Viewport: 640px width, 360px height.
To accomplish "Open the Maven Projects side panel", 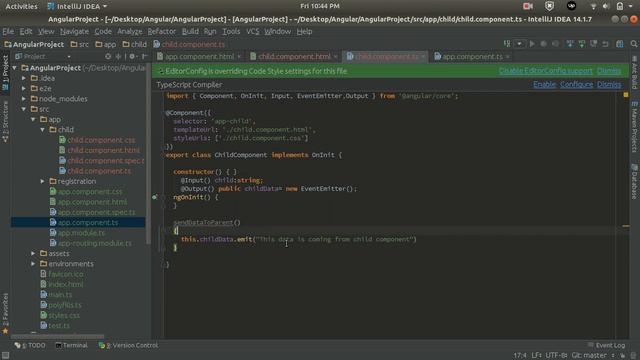I will [x=635, y=127].
